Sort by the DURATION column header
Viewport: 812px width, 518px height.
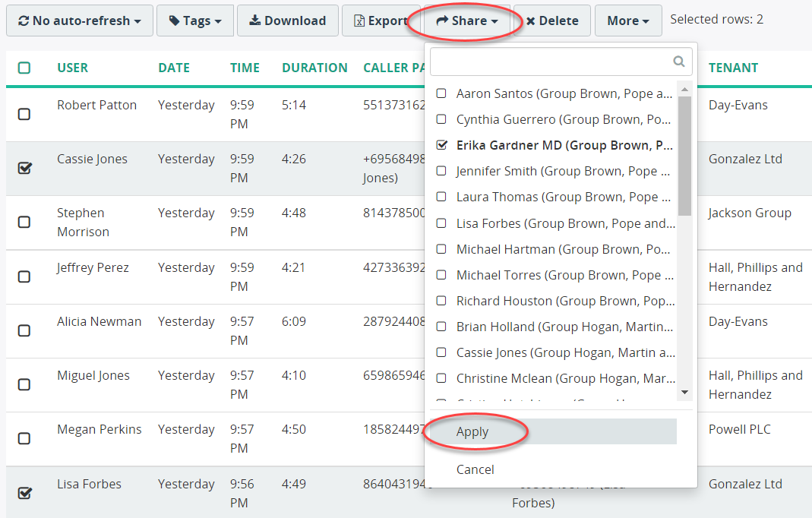(314, 68)
